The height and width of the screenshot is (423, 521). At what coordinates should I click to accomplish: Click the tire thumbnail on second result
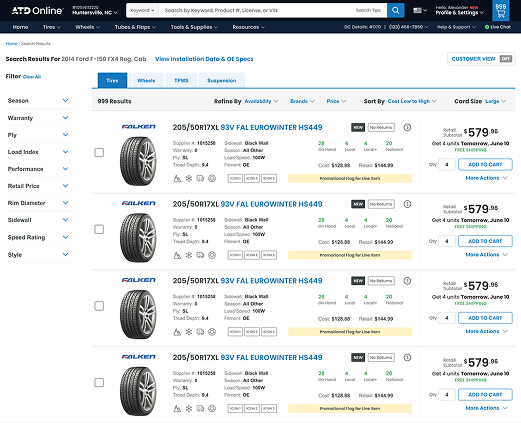pos(138,238)
